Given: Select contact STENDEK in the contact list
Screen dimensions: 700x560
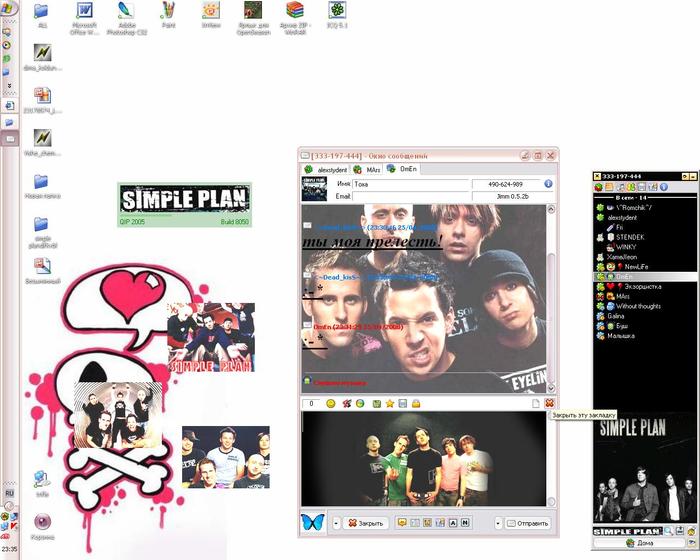Looking at the screenshot, I should coord(645,237).
